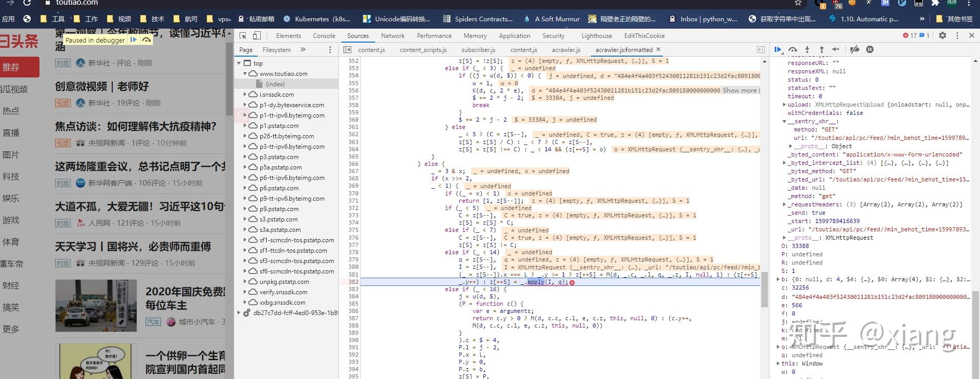This screenshot has height=379, width=980.
Task: Show more navigator tabs chevron
Action: [x=303, y=50]
